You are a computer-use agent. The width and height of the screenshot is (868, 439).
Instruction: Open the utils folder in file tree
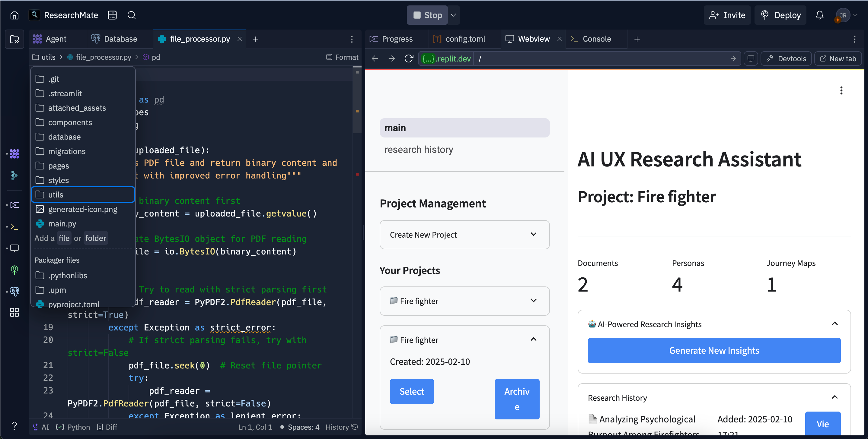(56, 194)
